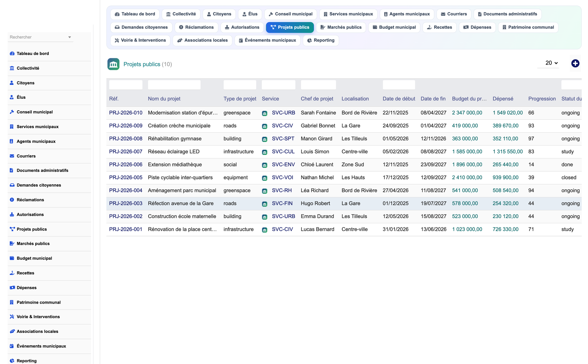Click the Service column filter field
Screen dimensions: 588x364
[278, 85]
